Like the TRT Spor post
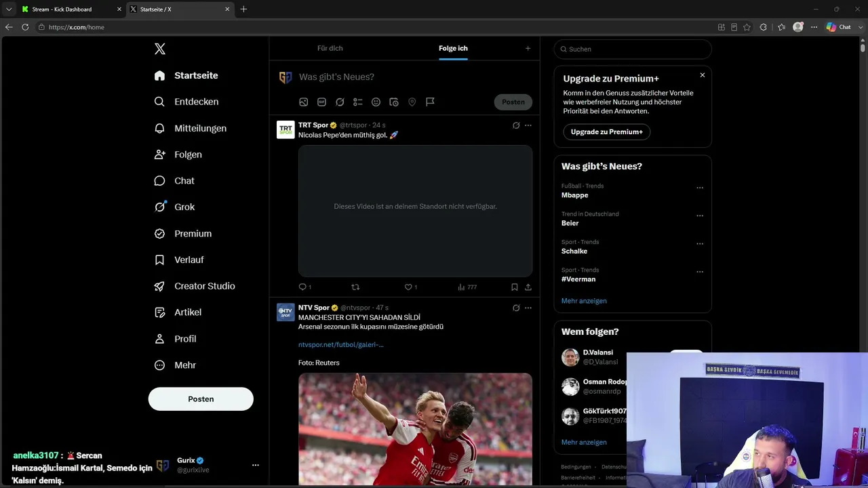 pos(408,287)
